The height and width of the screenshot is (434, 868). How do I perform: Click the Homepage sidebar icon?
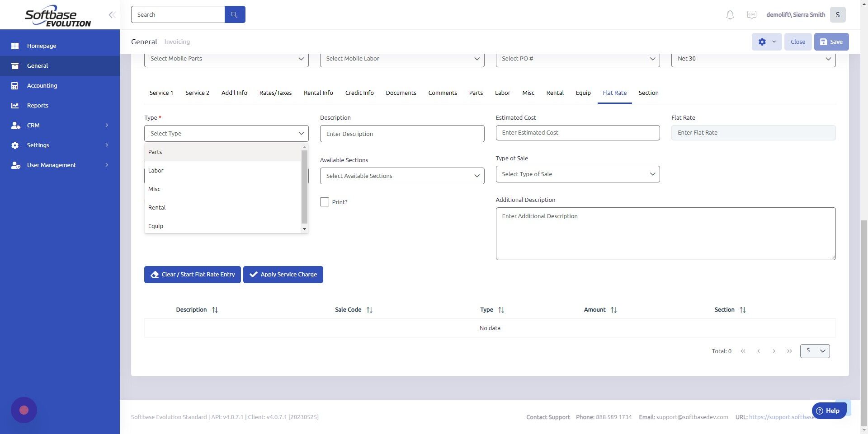tap(15, 46)
